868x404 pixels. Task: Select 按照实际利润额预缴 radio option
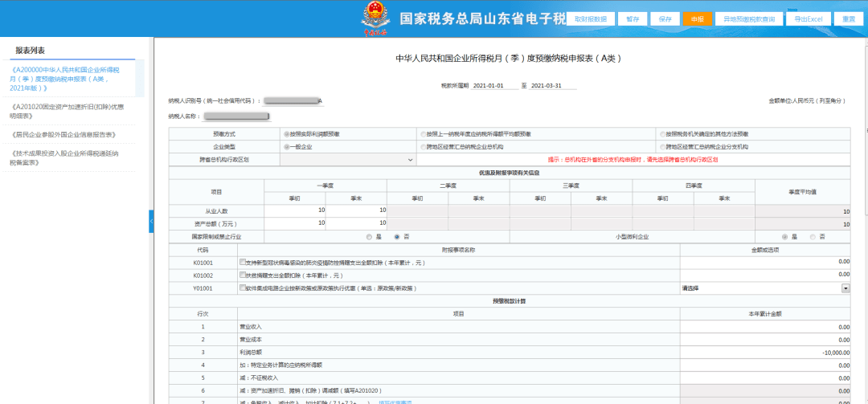pyautogui.click(x=286, y=134)
